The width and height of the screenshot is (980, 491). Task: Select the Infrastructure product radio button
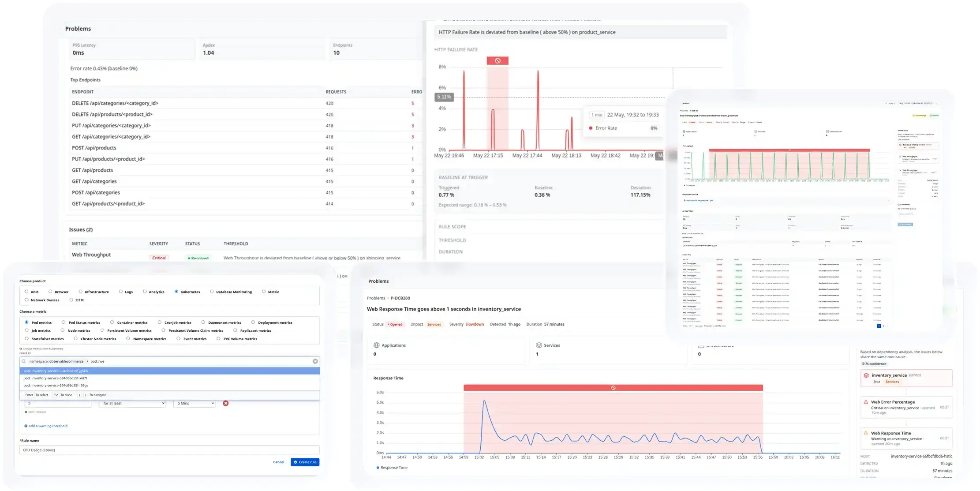tap(80, 292)
